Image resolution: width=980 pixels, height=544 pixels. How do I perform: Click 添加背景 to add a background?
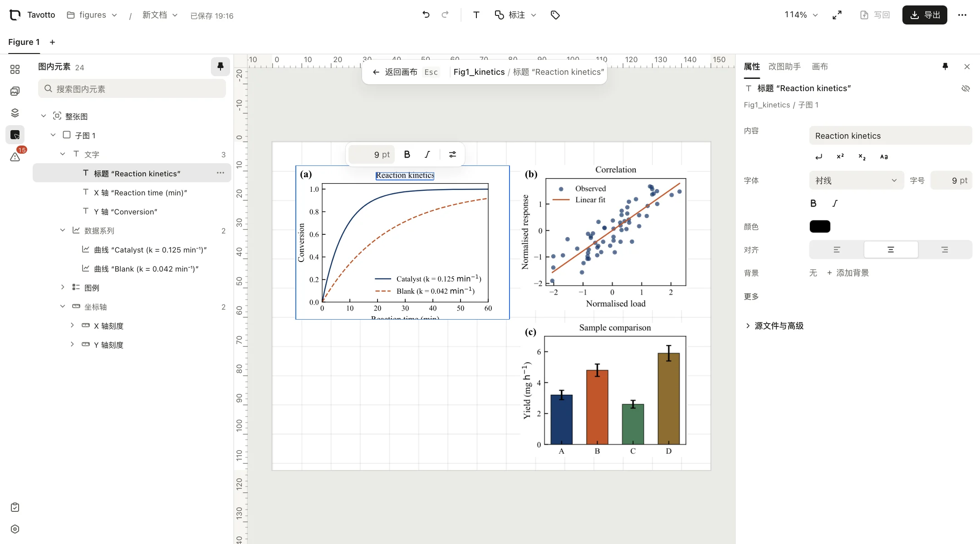tap(848, 273)
